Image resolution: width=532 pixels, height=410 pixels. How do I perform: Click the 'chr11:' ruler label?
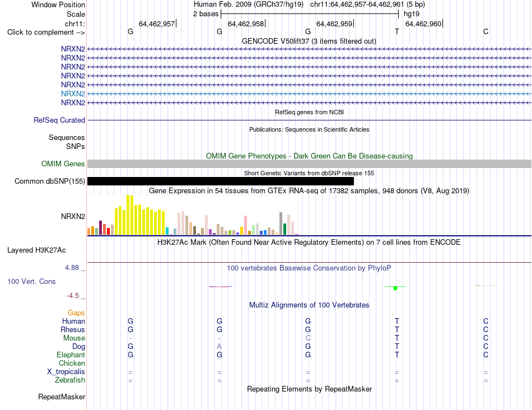[x=75, y=24]
